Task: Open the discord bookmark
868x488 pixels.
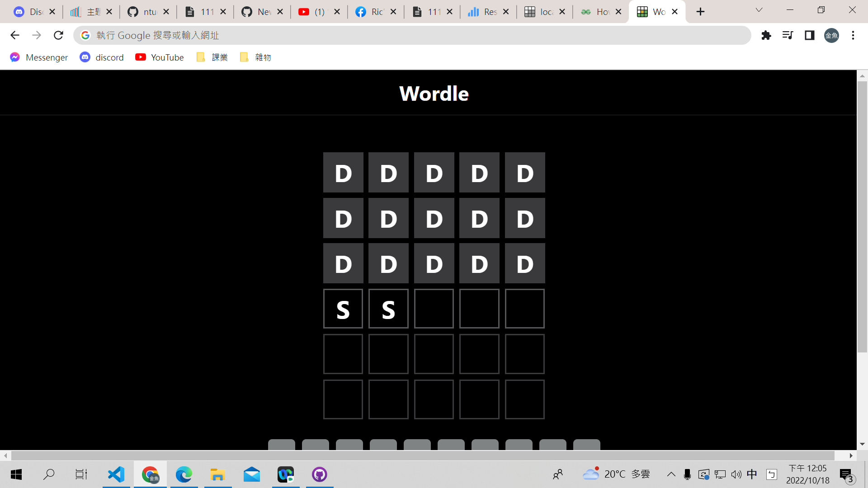Action: (102, 57)
